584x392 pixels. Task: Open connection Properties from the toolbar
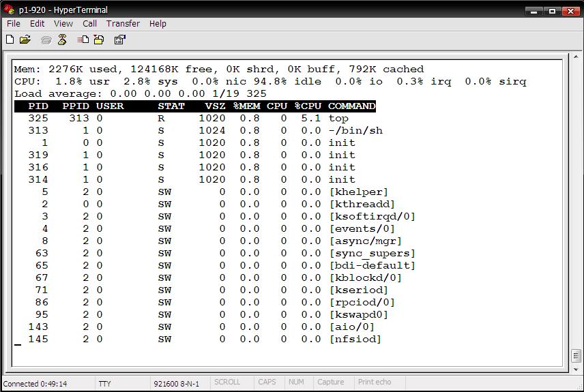[119, 40]
